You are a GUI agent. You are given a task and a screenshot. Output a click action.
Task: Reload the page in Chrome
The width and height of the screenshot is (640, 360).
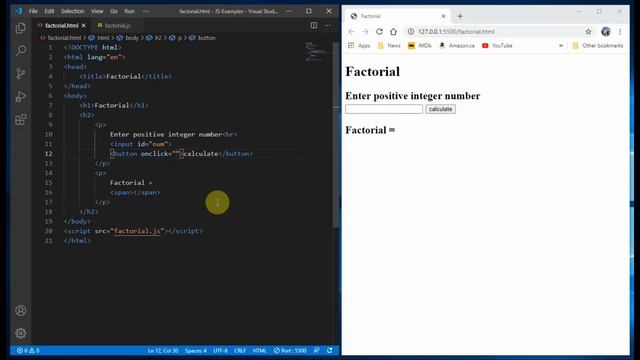tap(379, 31)
